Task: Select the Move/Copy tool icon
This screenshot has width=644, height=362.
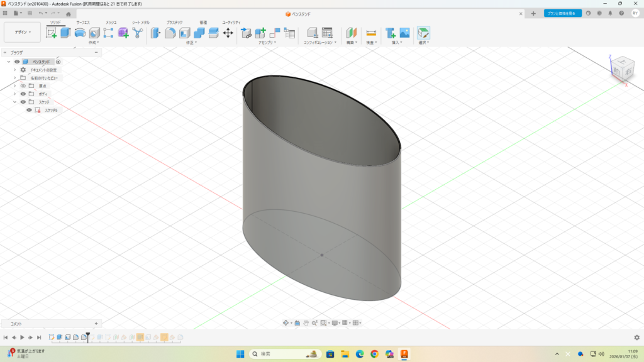Action: pyautogui.click(x=228, y=33)
